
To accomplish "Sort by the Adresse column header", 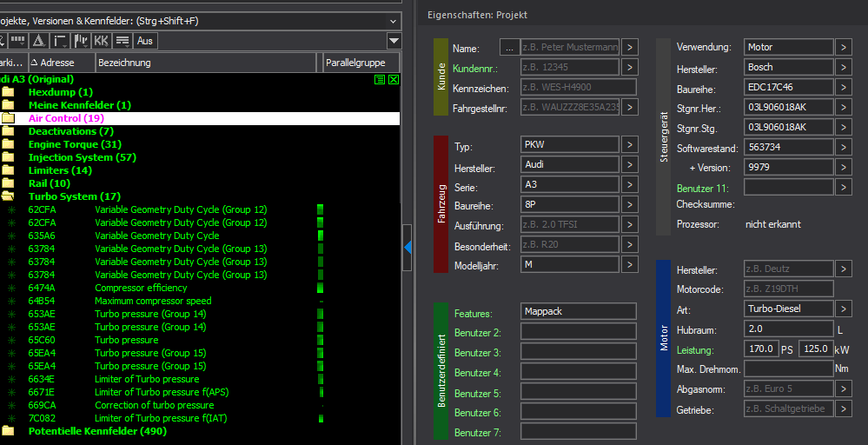I will [x=56, y=63].
